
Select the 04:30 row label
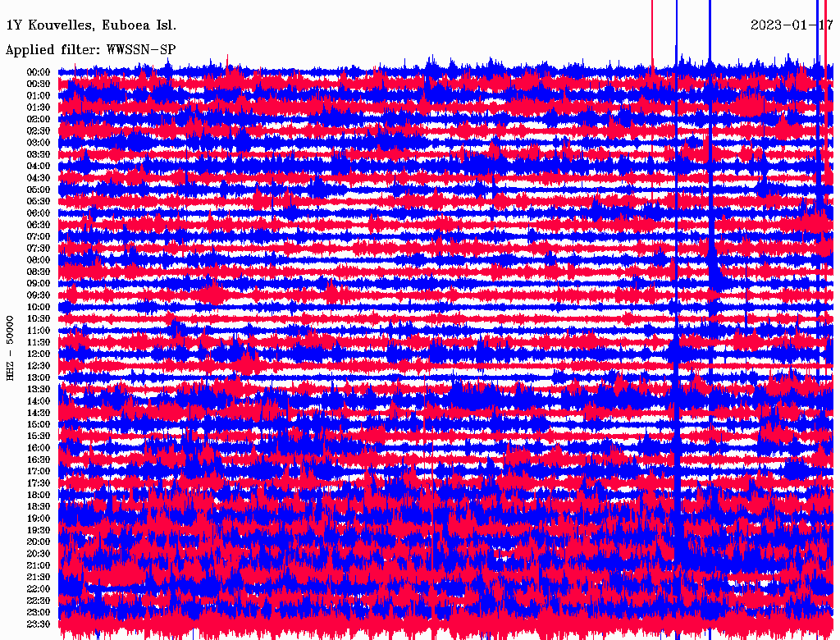39,178
